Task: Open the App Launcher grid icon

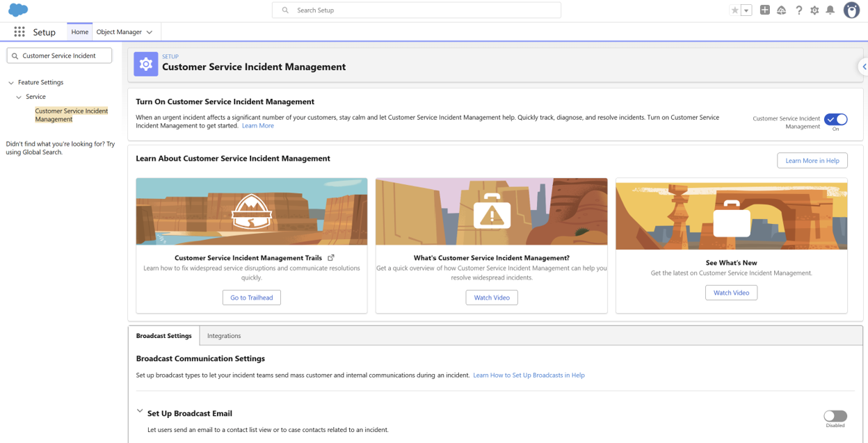Action: coord(19,32)
